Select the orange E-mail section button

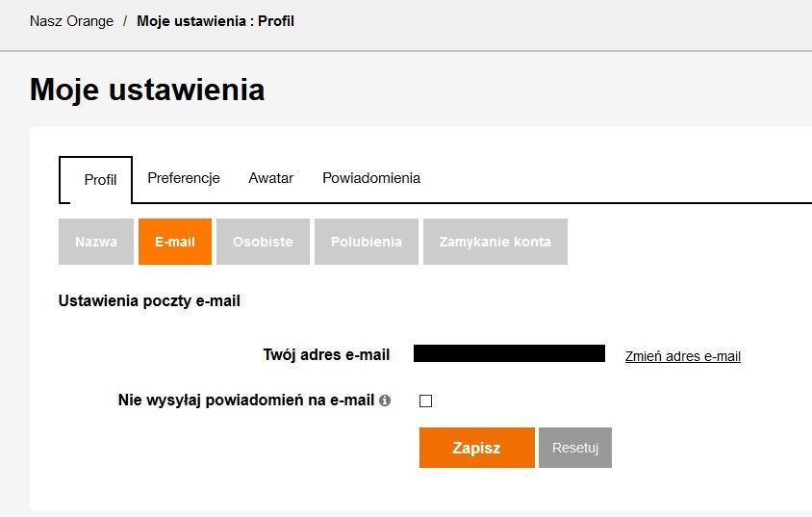175,242
